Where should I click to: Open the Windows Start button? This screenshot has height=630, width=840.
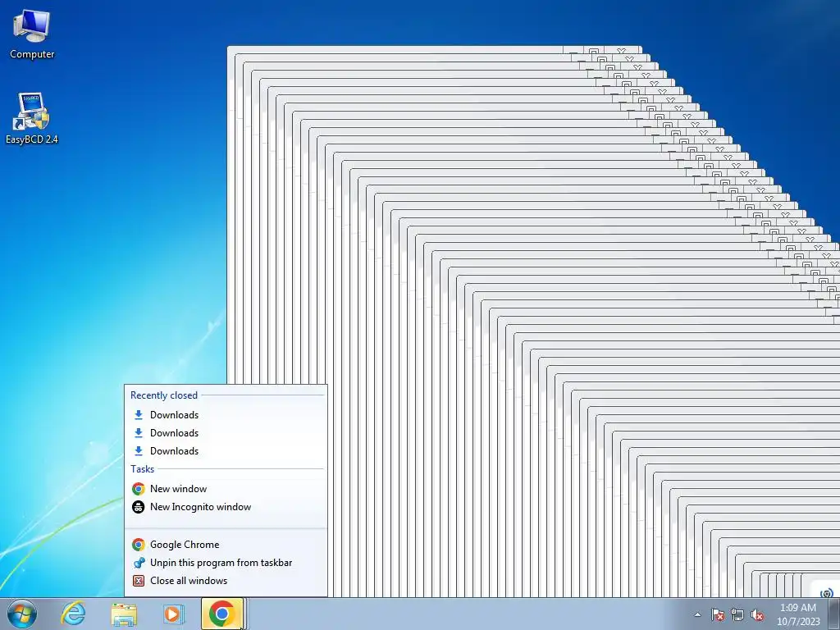22,614
